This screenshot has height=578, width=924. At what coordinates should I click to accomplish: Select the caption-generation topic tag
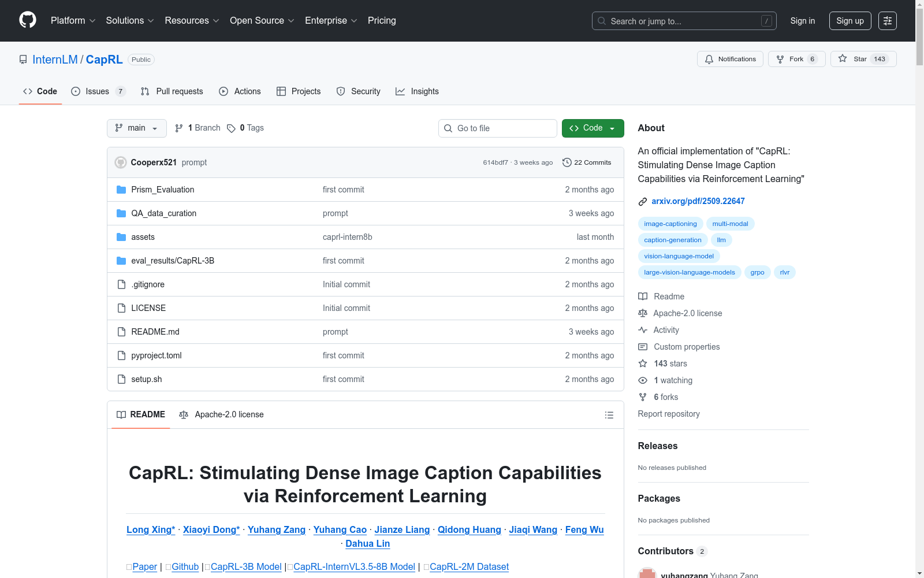click(x=673, y=240)
